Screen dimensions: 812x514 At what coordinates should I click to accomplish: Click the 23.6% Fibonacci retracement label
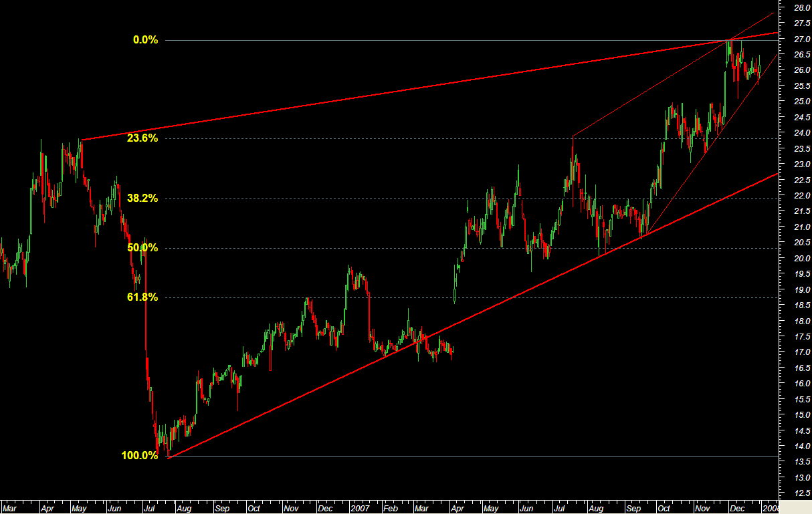tap(142, 138)
